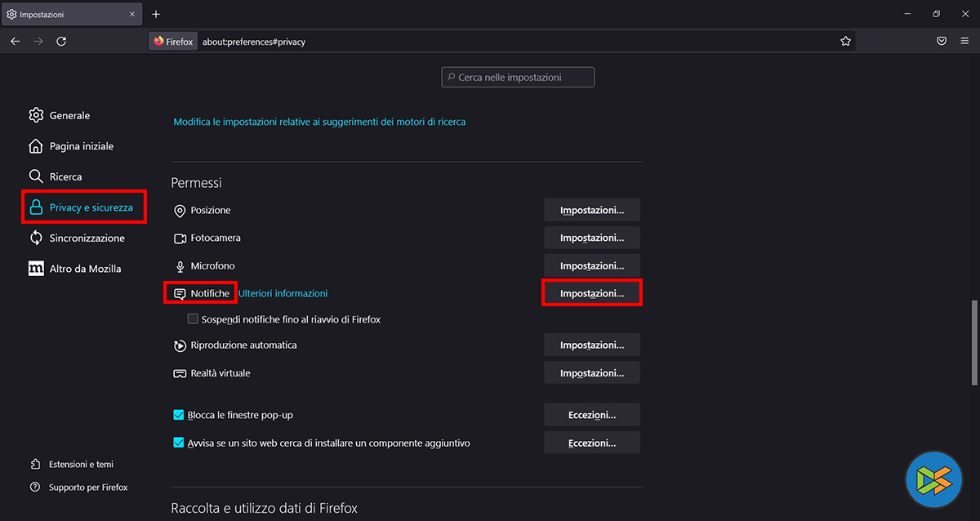Open Eccezioni for pop-up blocking
This screenshot has height=521, width=980.
592,415
